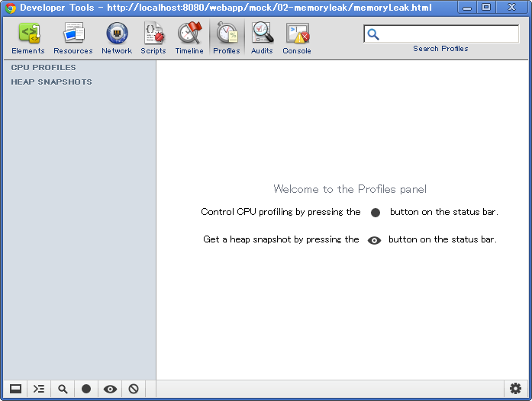Switch to the Timeline panel
Screen dimensions: 532x401
189,38
